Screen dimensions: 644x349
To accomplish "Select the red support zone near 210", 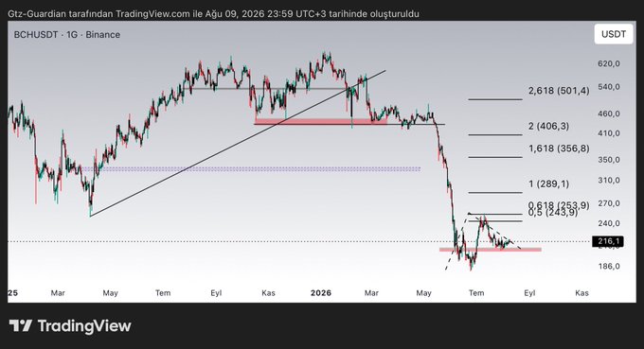I will coord(491,250).
